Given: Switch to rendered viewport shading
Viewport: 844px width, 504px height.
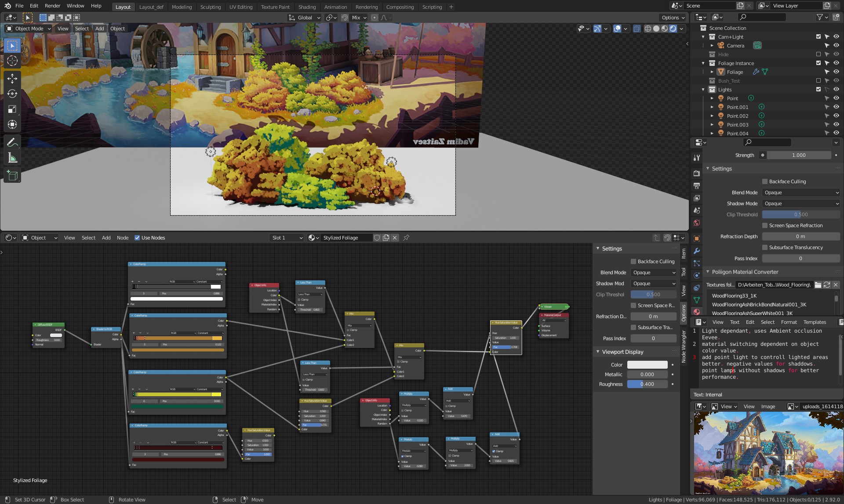Looking at the screenshot, I should coord(673,29).
